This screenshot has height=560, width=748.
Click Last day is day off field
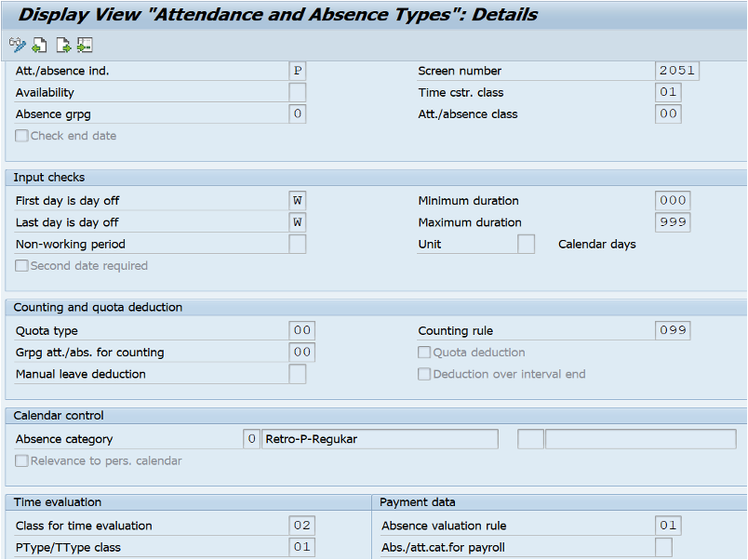(x=297, y=222)
